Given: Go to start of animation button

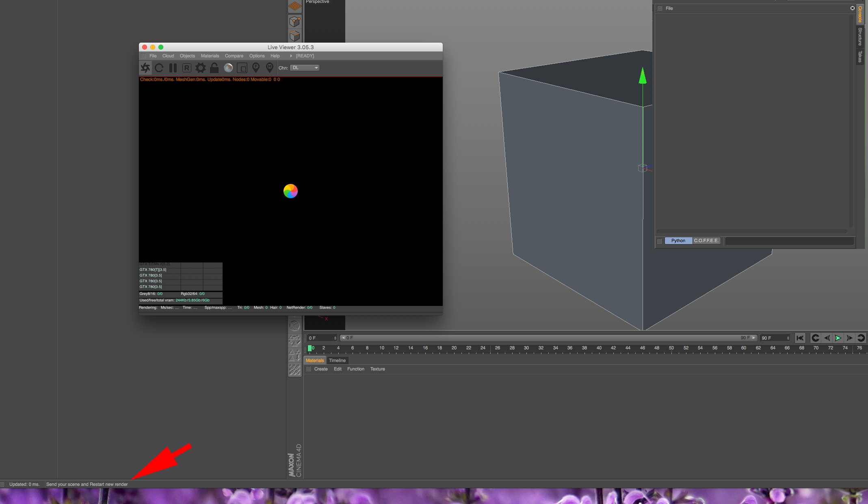Looking at the screenshot, I should (x=800, y=338).
